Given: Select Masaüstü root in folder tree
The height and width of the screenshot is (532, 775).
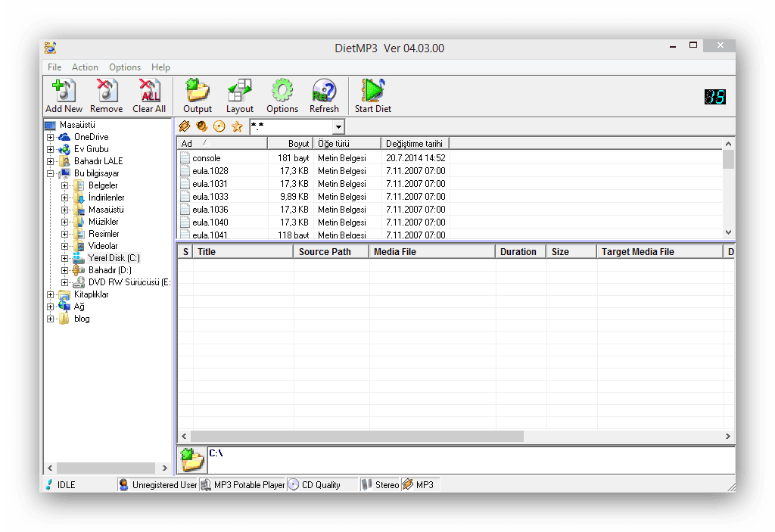Looking at the screenshot, I should point(78,125).
